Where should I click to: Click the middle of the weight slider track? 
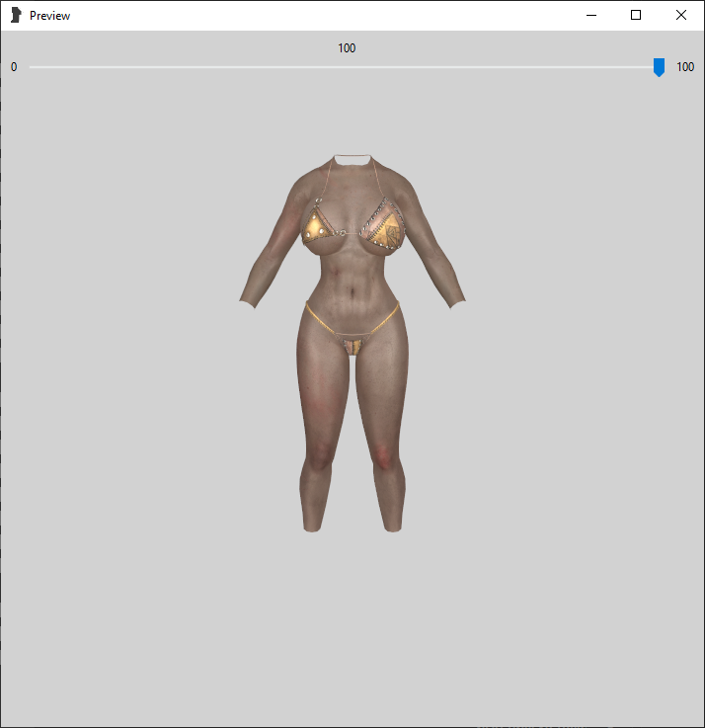click(347, 67)
